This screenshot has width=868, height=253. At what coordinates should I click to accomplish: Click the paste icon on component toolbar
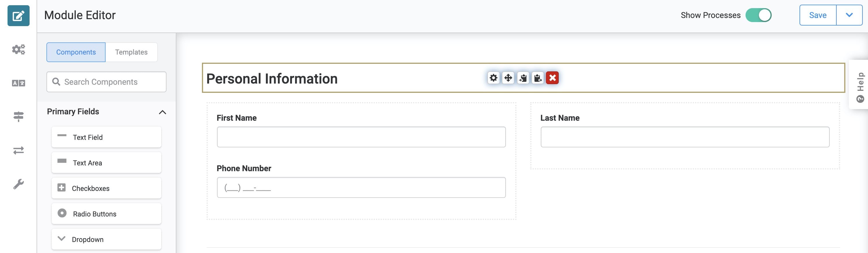coord(538,78)
